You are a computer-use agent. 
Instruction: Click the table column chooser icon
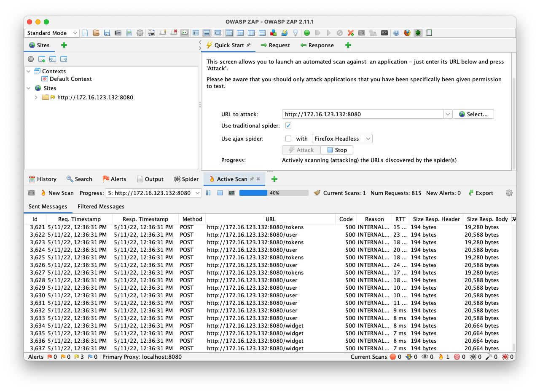[513, 219]
